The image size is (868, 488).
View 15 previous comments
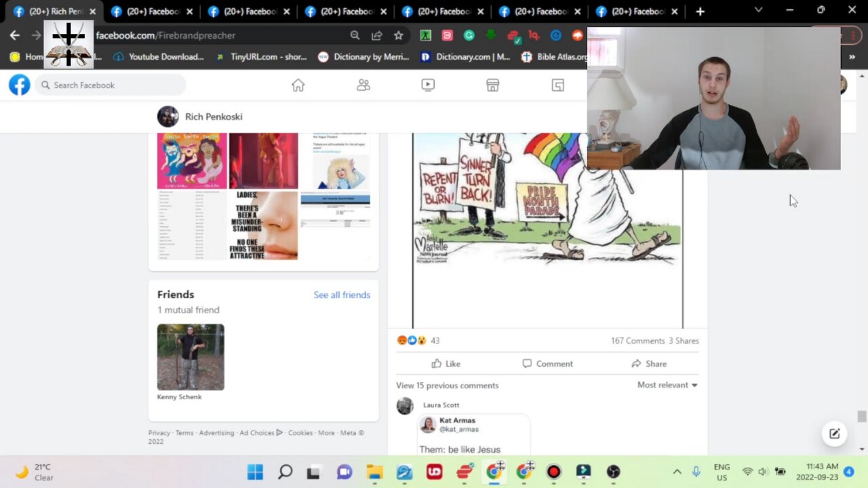(x=448, y=385)
